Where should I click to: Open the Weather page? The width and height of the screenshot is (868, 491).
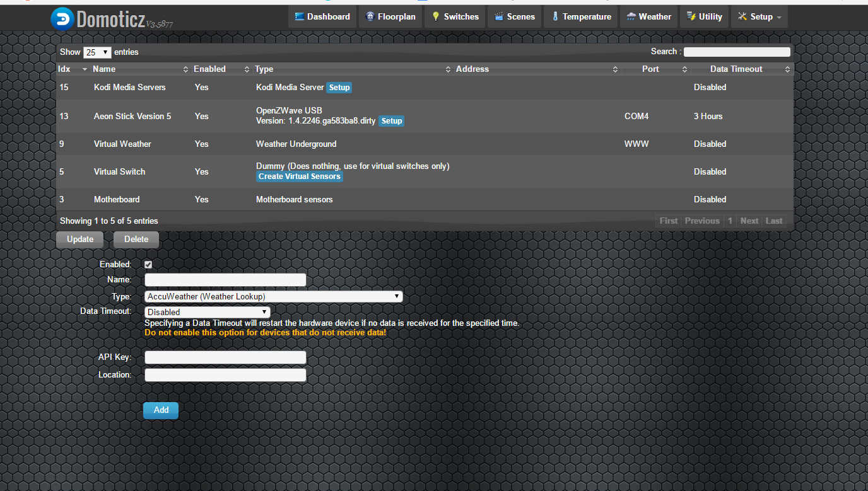click(x=648, y=17)
